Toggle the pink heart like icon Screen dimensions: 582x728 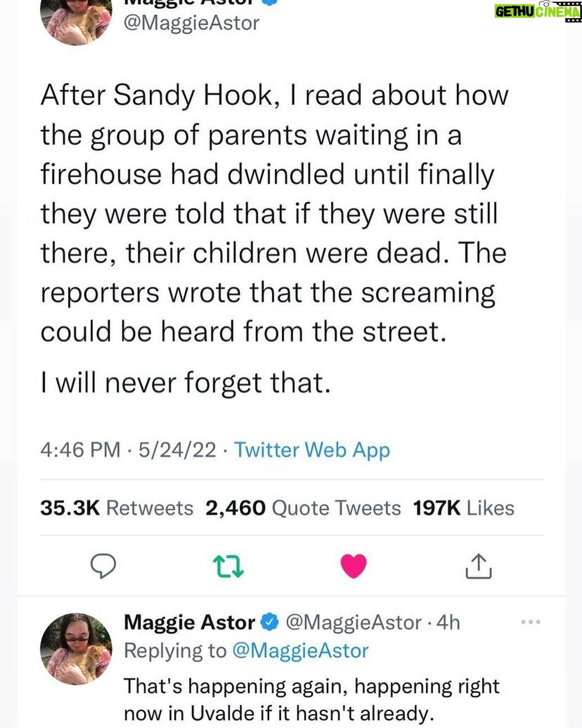(x=353, y=566)
